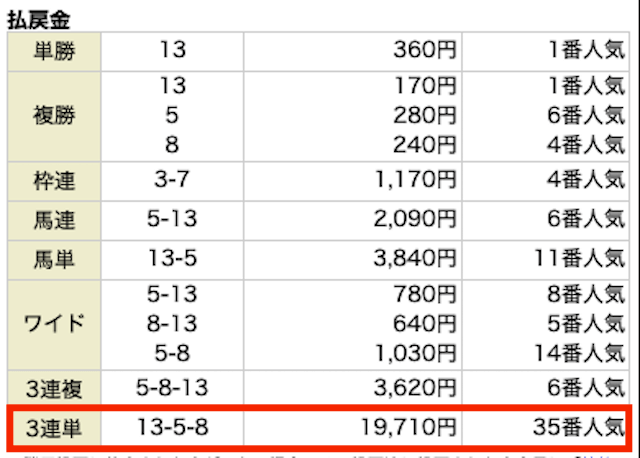This screenshot has height=458, width=640.
Task: Click the 13-5 exacta combination
Action: 172,259
